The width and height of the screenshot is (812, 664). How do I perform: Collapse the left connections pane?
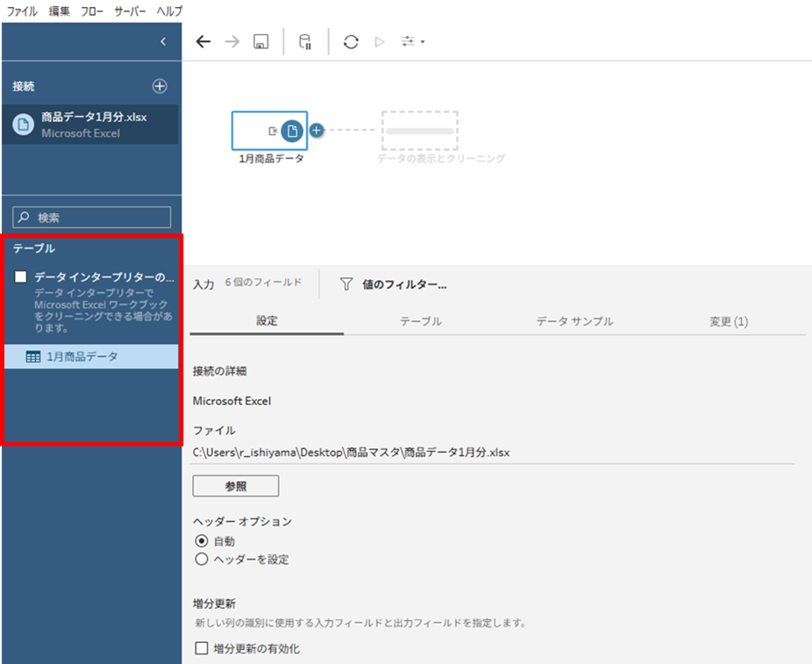[x=162, y=41]
